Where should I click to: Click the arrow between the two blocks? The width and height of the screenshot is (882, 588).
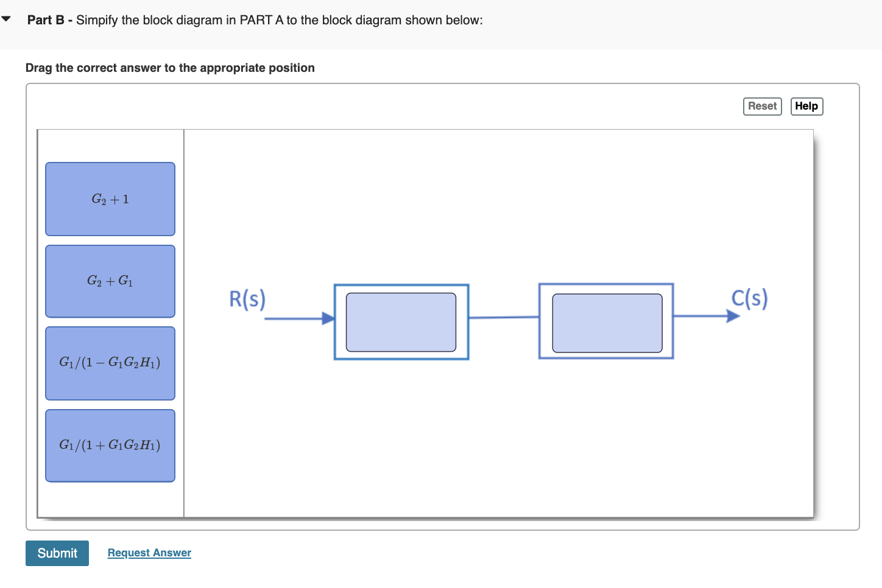tap(504, 316)
